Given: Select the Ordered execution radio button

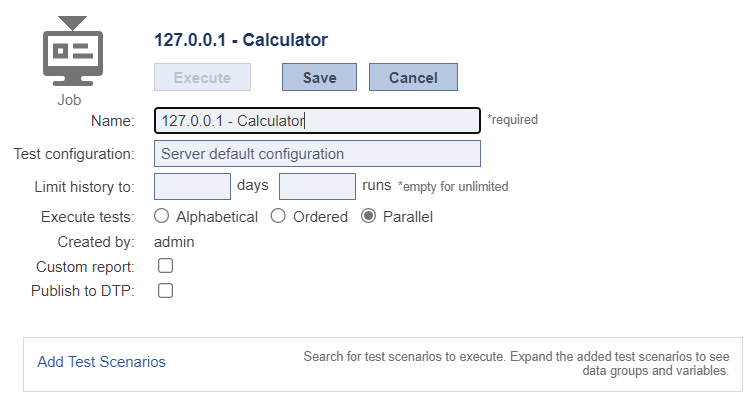Looking at the screenshot, I should pos(278,216).
